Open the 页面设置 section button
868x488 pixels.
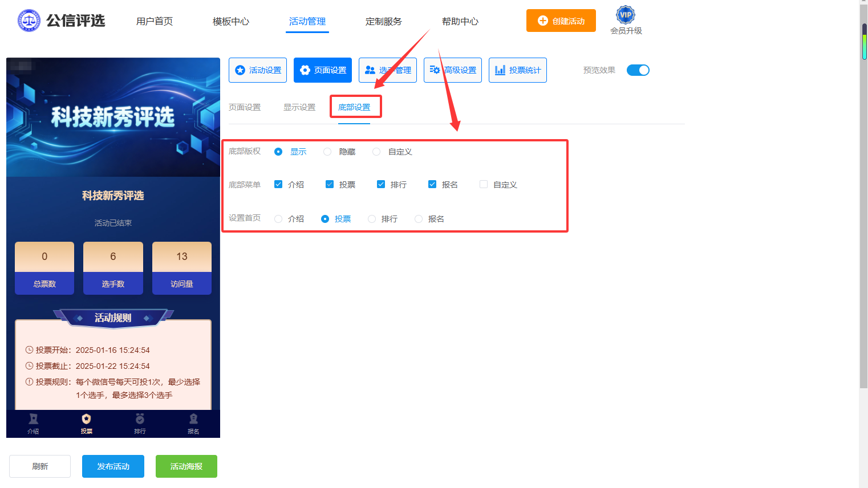pos(323,70)
